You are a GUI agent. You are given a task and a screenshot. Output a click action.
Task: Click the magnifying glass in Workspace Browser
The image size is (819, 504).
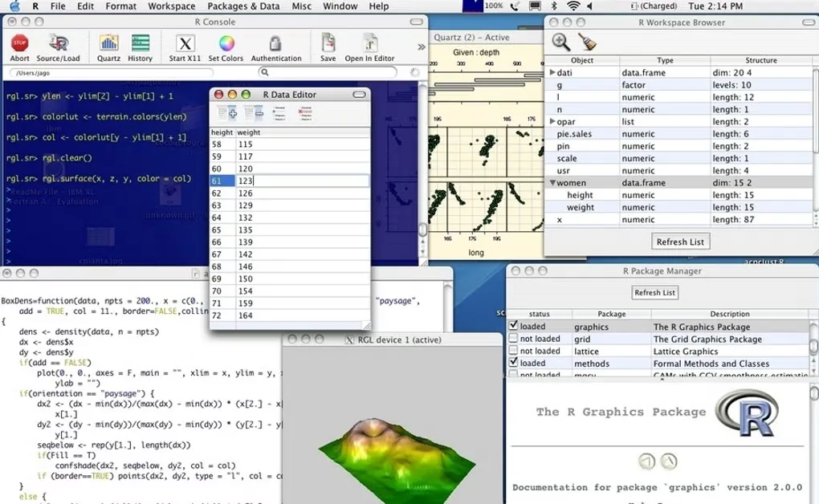coord(561,42)
